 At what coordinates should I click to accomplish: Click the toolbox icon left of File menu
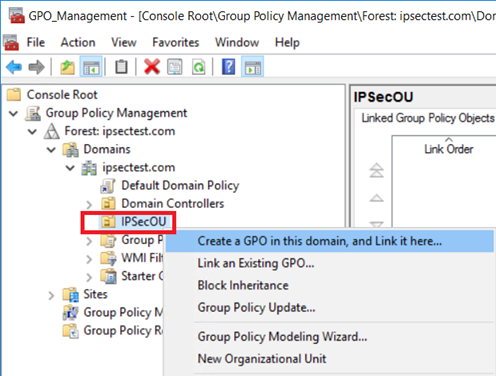click(11, 42)
